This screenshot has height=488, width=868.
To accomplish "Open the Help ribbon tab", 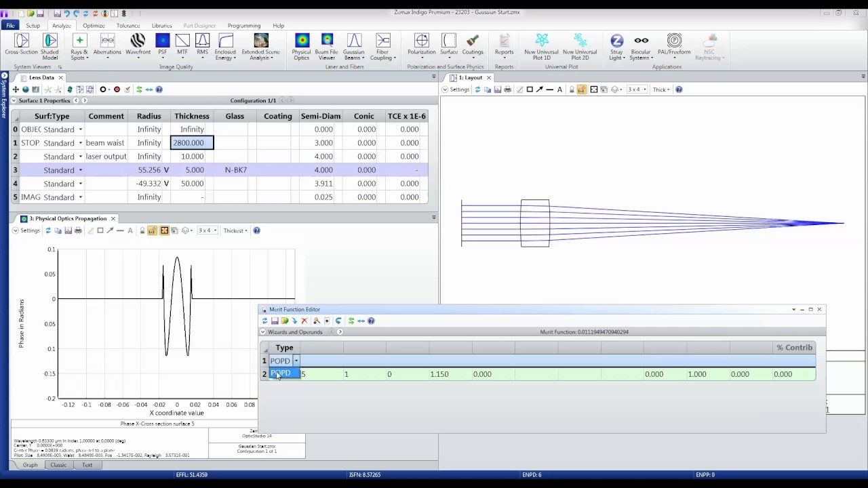I will coord(278,26).
